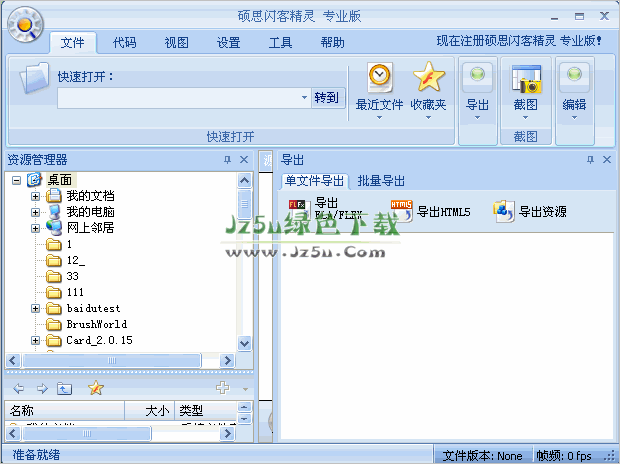Expand the 我的电脑 tree node

tap(35, 212)
